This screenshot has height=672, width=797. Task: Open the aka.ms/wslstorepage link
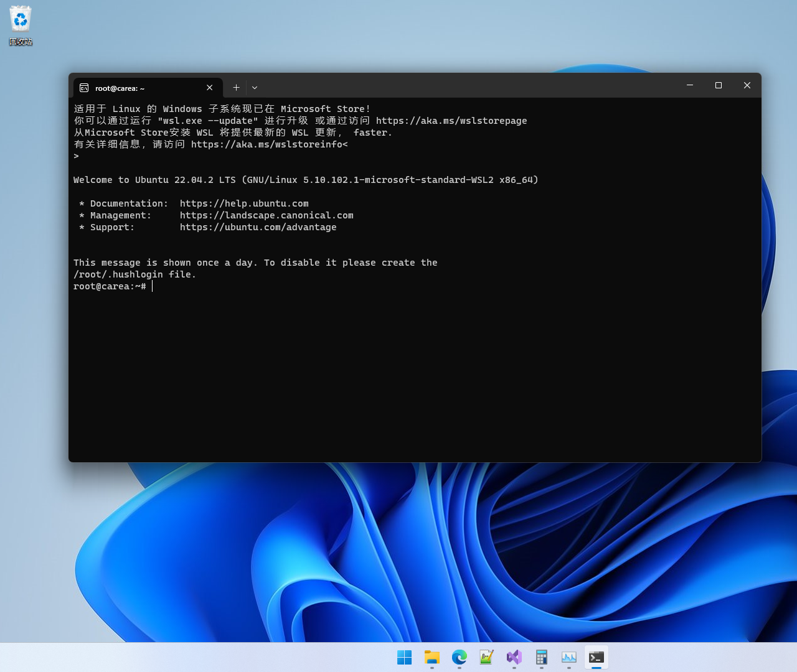[x=453, y=120]
